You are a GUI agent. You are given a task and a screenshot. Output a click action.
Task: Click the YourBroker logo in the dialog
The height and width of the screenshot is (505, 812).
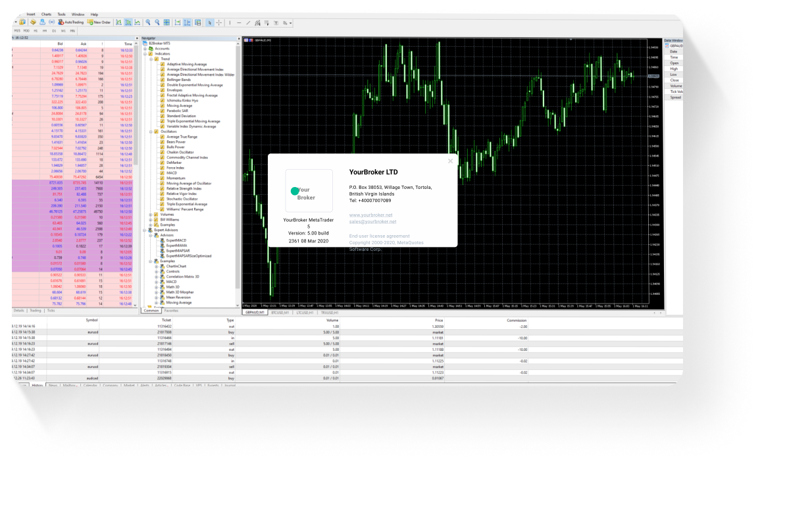click(309, 191)
